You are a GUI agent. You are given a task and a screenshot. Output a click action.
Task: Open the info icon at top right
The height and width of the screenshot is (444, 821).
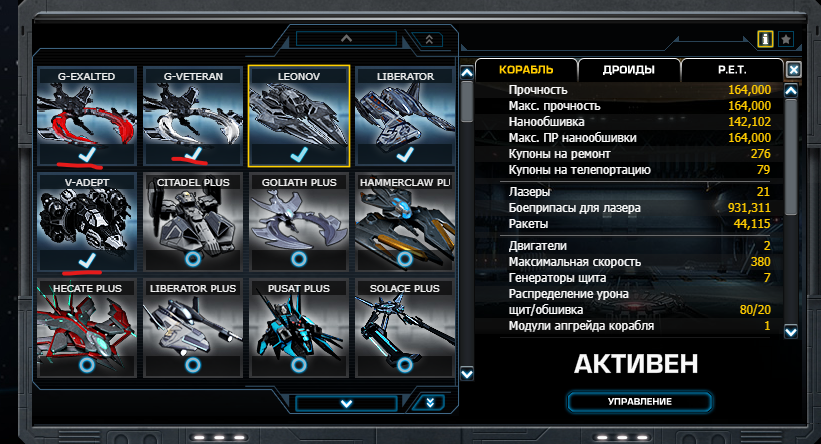coord(765,39)
